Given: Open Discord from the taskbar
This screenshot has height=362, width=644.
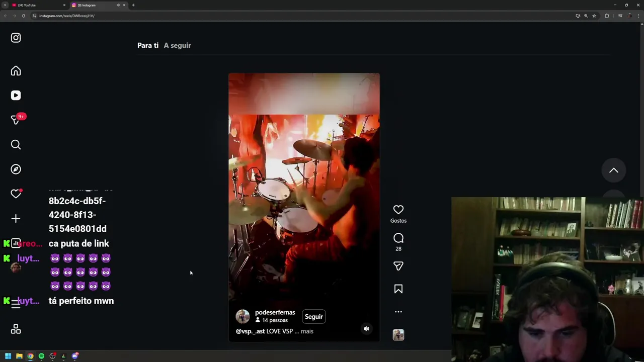Looking at the screenshot, I should coord(74,356).
